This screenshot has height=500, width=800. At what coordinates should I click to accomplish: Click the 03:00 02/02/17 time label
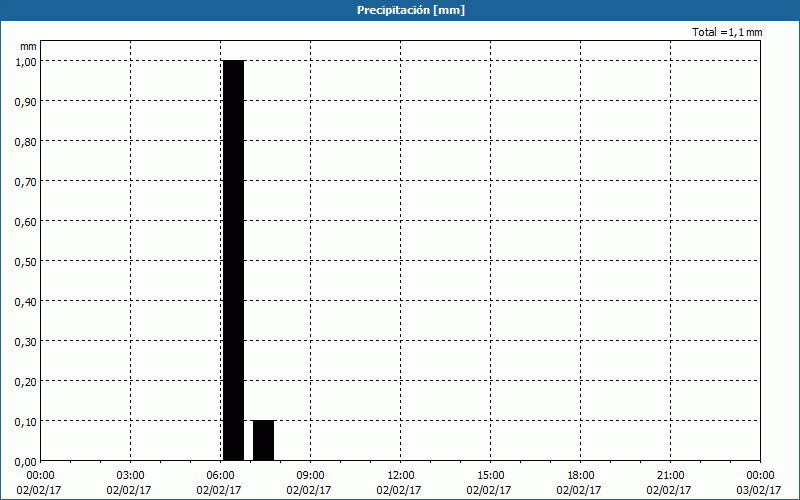(129, 483)
